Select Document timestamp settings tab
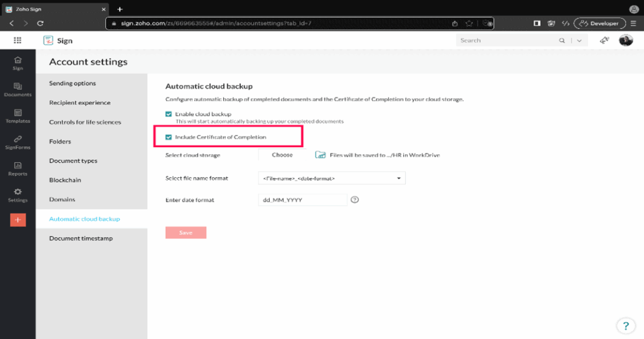The height and width of the screenshot is (339, 644). 80,238
